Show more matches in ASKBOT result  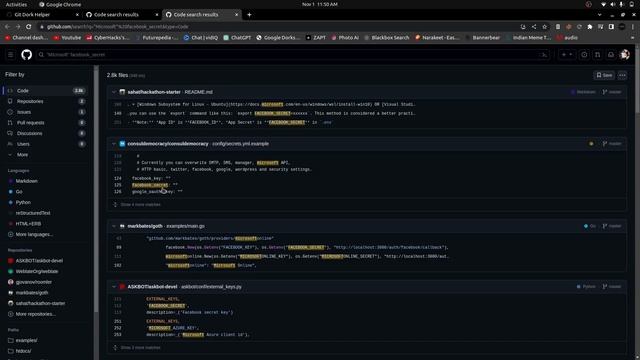(x=140, y=347)
